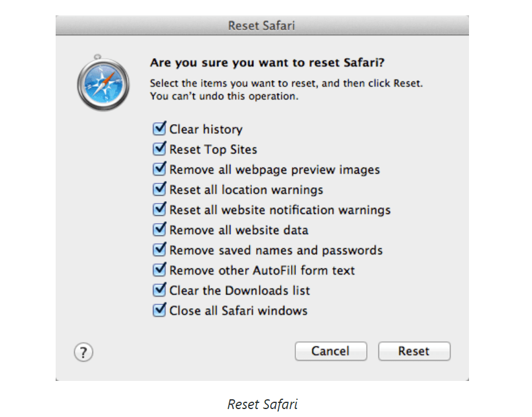Confirm with the Reset button
The height and width of the screenshot is (417, 532).
(x=414, y=351)
